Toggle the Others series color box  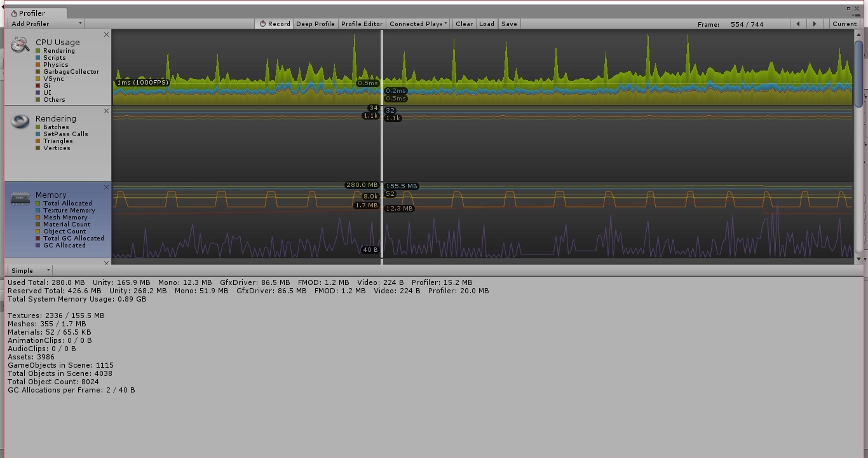click(x=38, y=100)
